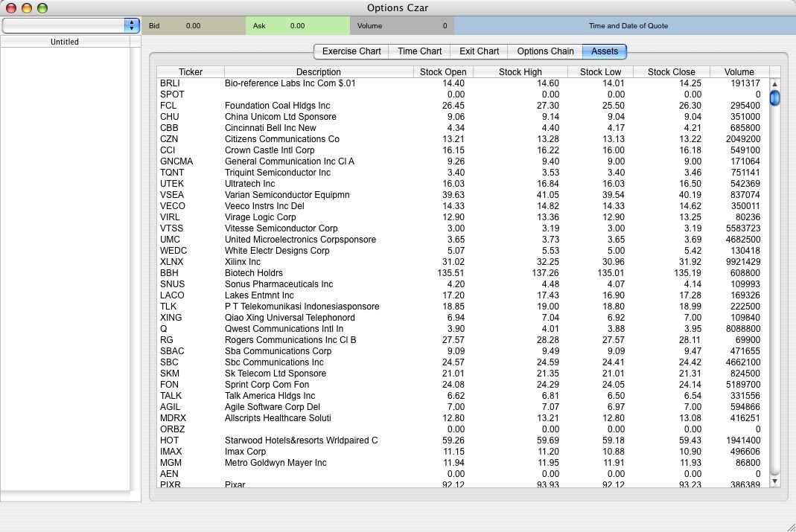Screen dimensions: 796x532
Task: Click Varian Semiconductor Equipmn description
Action: click(x=287, y=195)
